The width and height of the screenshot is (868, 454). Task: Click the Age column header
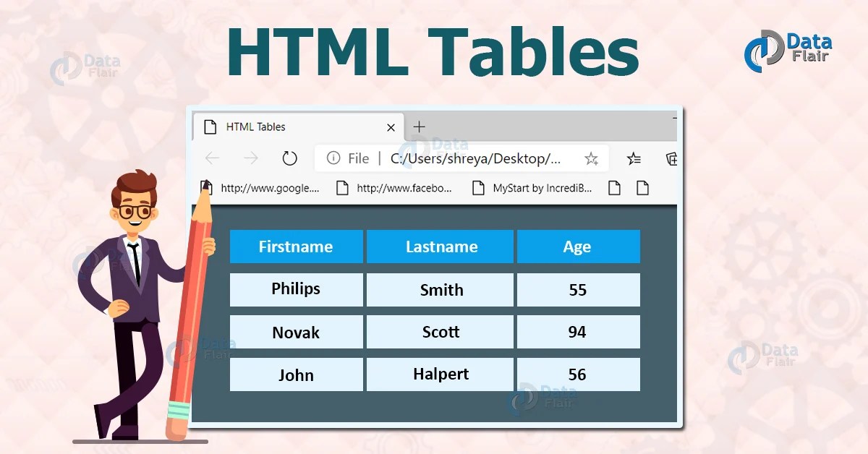[578, 247]
